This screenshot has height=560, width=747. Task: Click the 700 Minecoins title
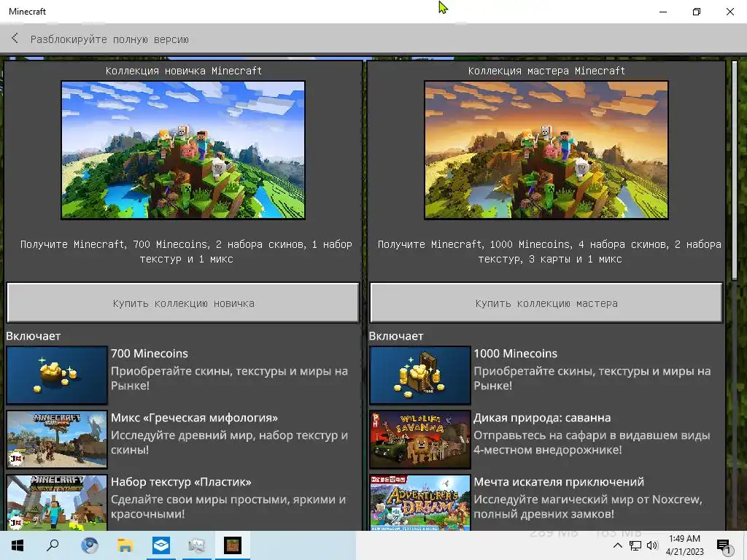(x=149, y=354)
